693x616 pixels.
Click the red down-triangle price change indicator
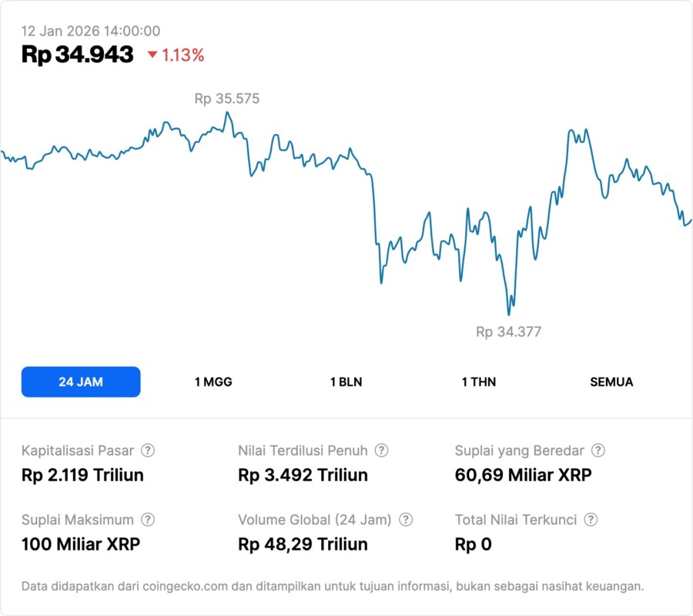(x=152, y=55)
